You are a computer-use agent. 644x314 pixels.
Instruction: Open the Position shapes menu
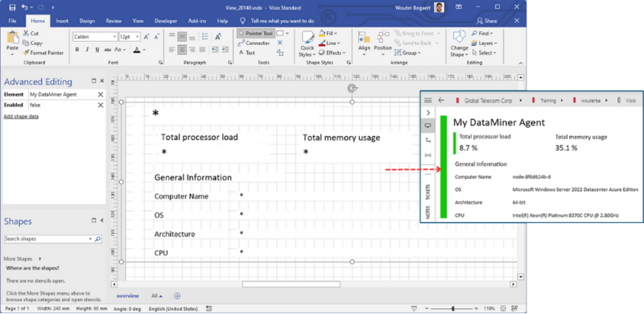(383, 43)
